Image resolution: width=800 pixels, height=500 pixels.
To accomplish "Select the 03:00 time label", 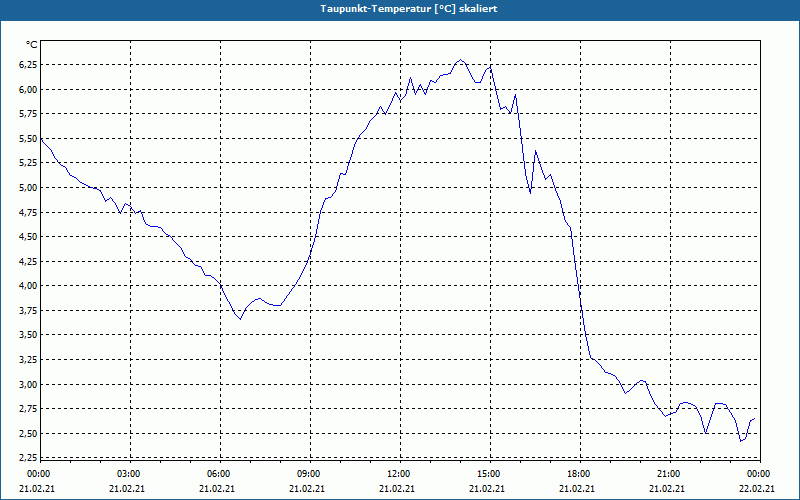I will click(x=130, y=474).
